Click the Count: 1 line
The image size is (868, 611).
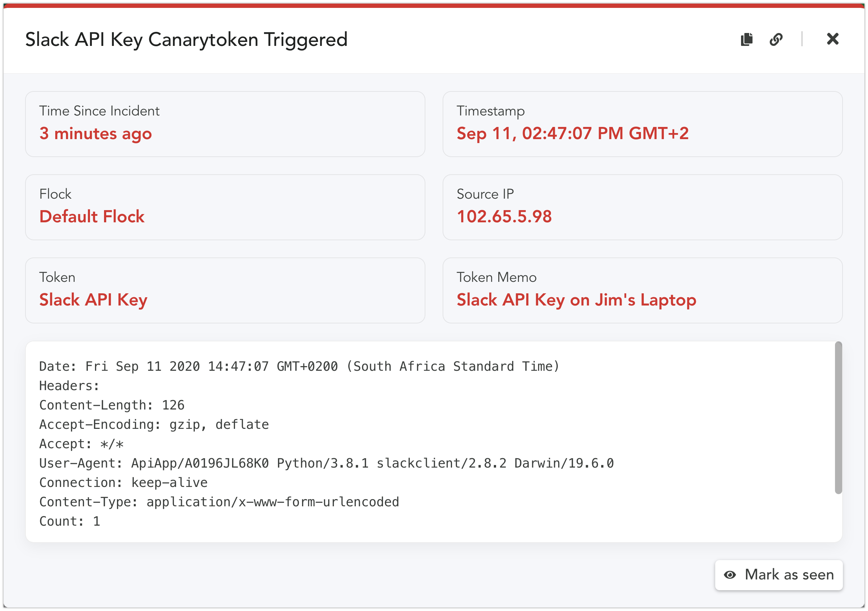(70, 521)
